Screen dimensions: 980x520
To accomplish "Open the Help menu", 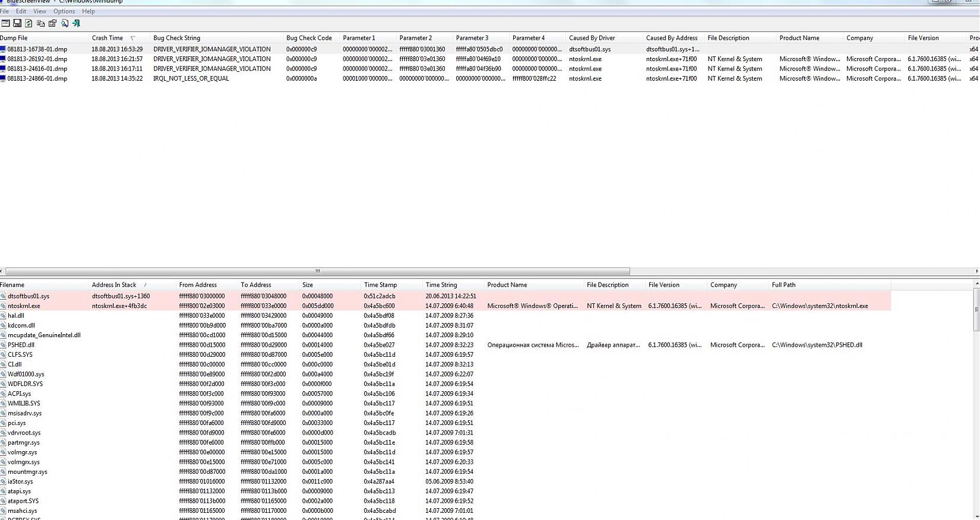I will (88, 11).
